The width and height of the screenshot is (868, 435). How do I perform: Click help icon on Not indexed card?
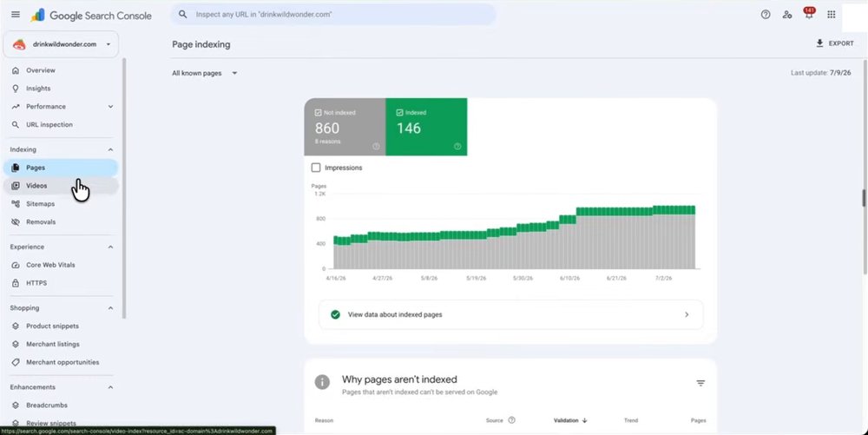(377, 147)
